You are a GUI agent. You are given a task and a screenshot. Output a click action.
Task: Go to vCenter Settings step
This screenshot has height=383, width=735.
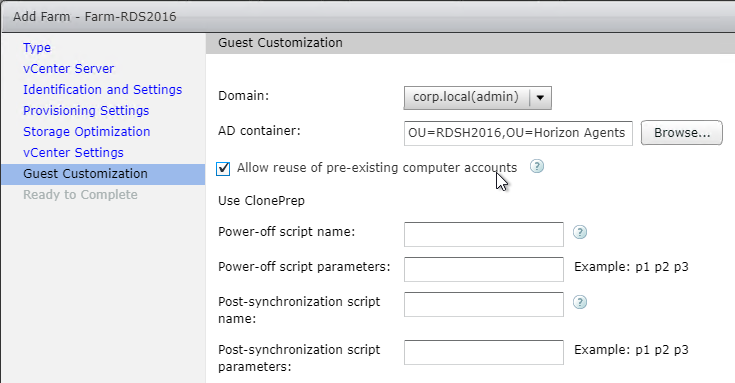click(73, 153)
